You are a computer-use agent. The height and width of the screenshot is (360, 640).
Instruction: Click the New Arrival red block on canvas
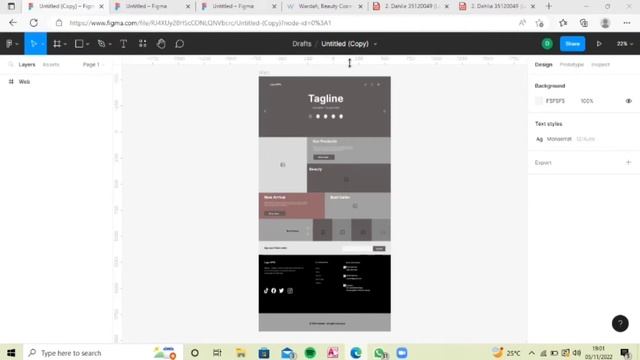coord(291,205)
